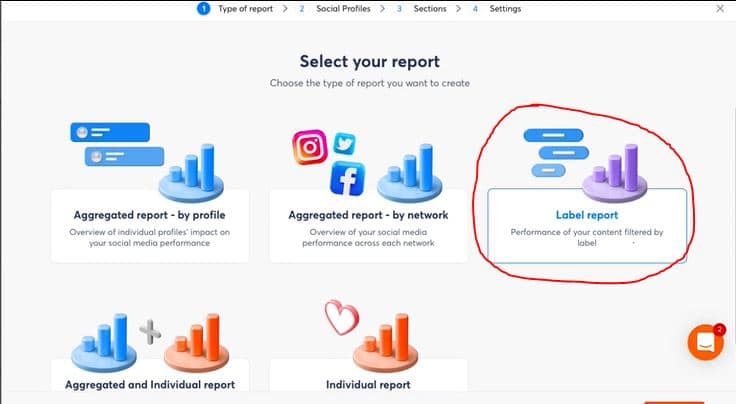Click the Facebook logo icon
The image size is (736, 404).
coord(347,179)
